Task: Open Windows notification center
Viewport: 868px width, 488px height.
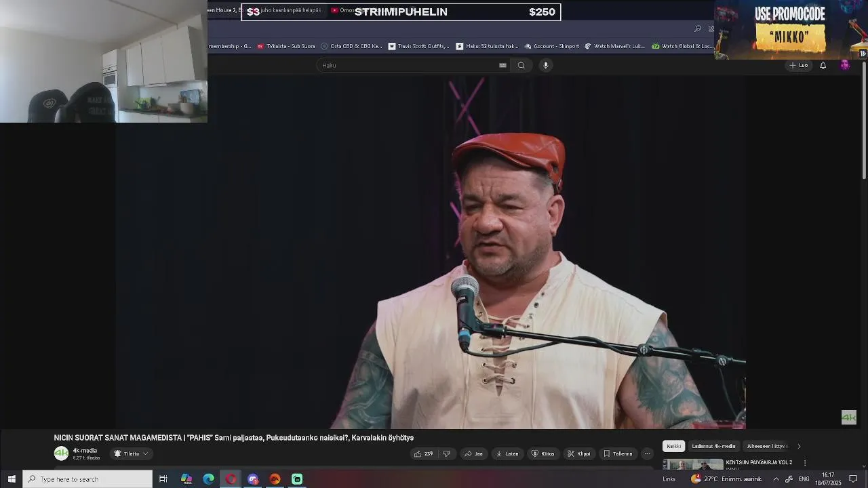Action: click(x=853, y=479)
